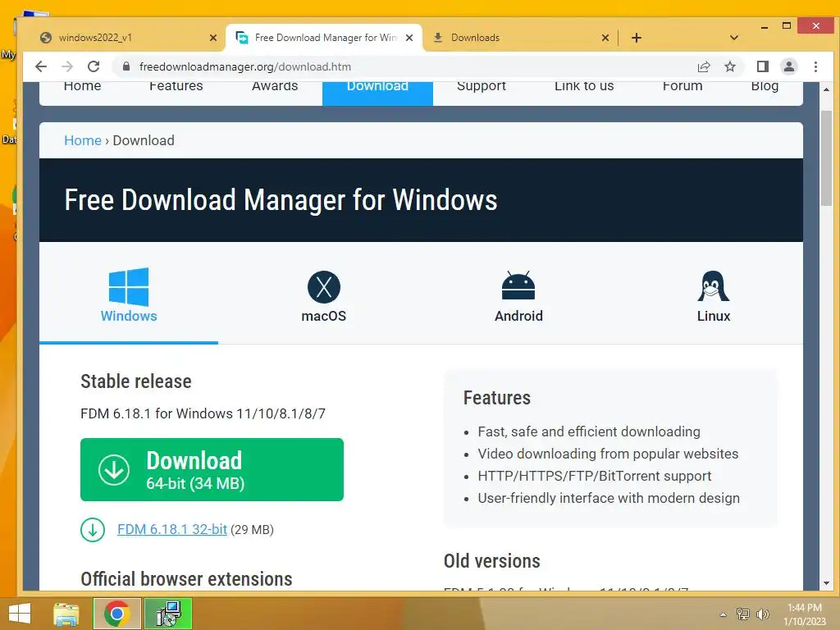Viewport: 840px width, 630px height.
Task: Click the taskbar clock and date
Action: [805, 614]
